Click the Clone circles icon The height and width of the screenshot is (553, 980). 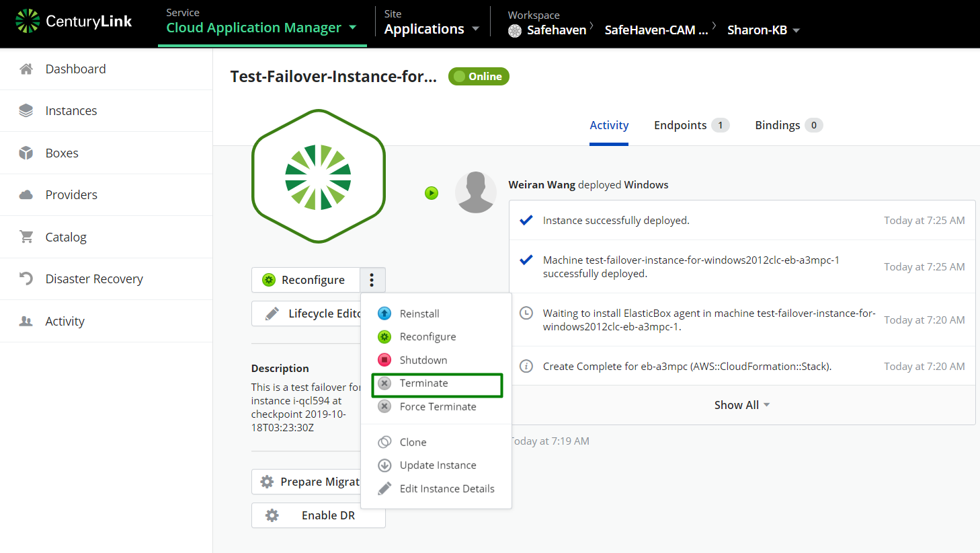click(x=384, y=442)
